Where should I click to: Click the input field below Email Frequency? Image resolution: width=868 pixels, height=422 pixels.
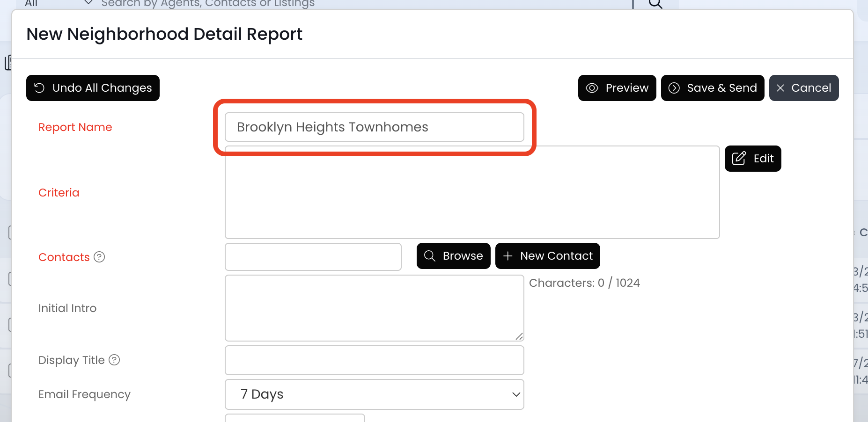(294, 418)
